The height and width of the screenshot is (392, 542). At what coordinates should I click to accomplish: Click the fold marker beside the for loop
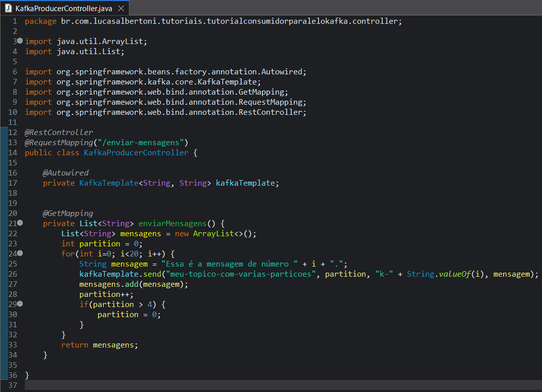click(x=19, y=253)
